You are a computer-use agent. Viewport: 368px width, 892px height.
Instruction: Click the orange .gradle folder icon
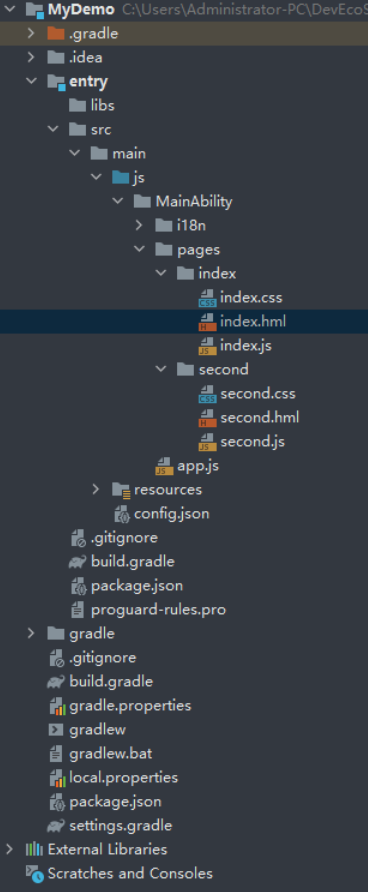point(56,34)
